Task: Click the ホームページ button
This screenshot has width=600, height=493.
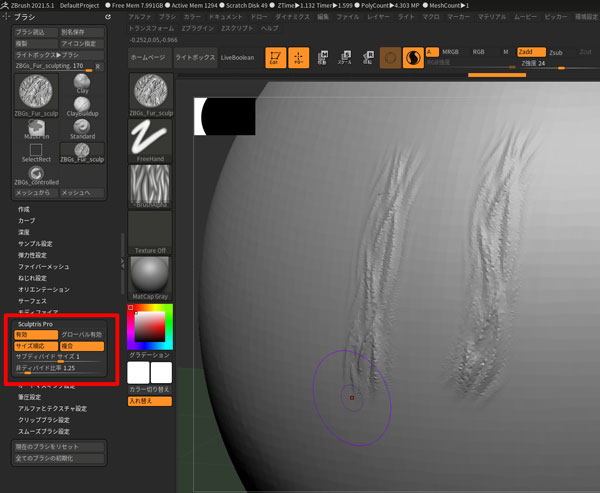Action: pos(148,58)
